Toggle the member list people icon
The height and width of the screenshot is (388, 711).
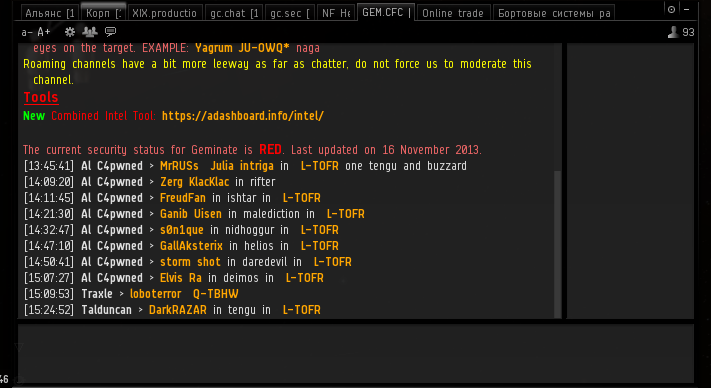point(90,32)
